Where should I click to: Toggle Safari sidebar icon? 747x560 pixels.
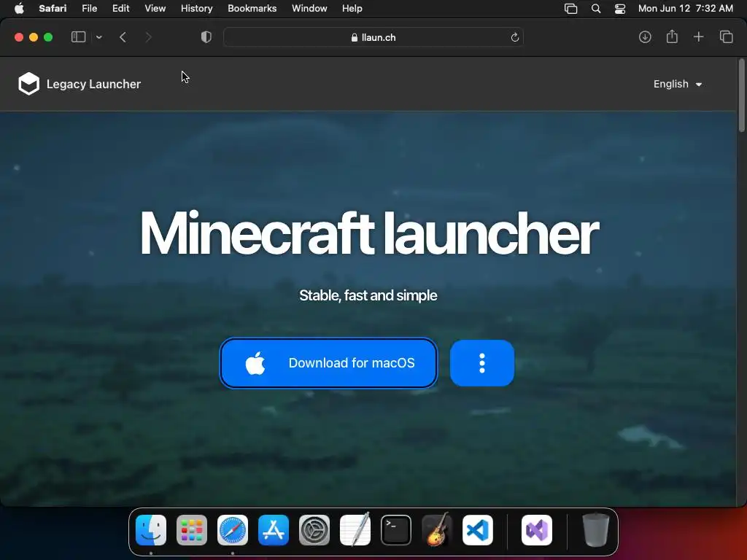point(78,37)
